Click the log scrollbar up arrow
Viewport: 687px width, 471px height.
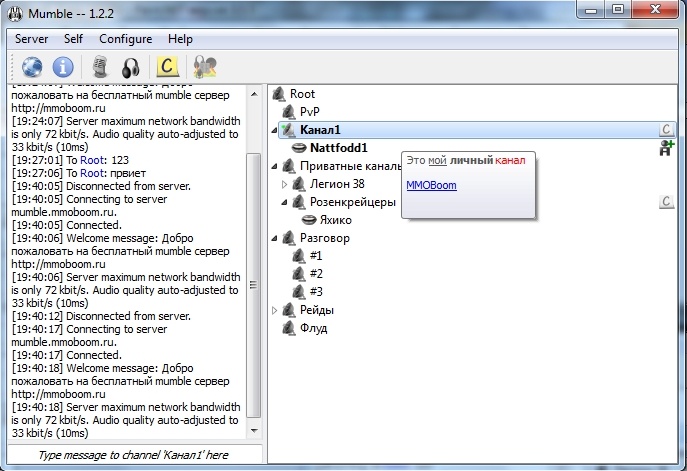coord(254,94)
